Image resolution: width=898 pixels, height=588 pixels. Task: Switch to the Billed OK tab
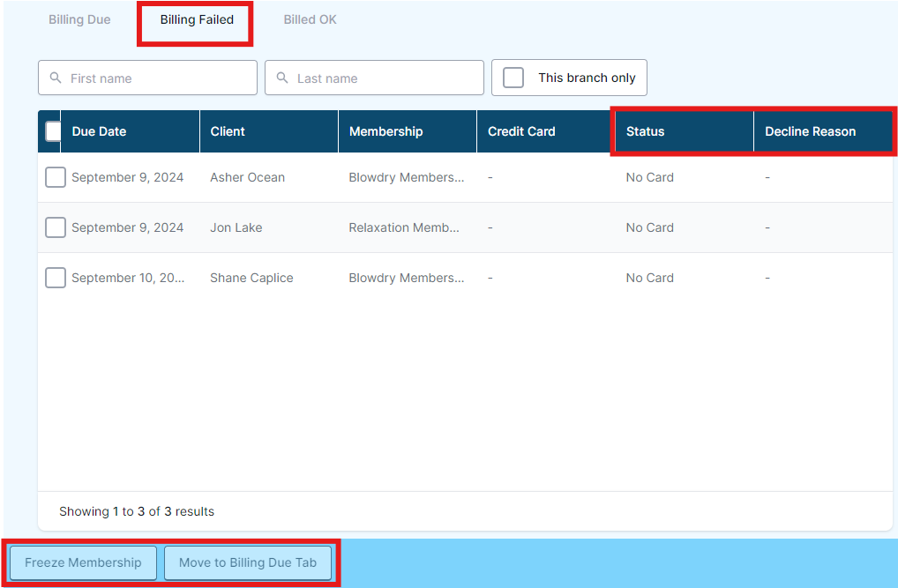point(310,19)
